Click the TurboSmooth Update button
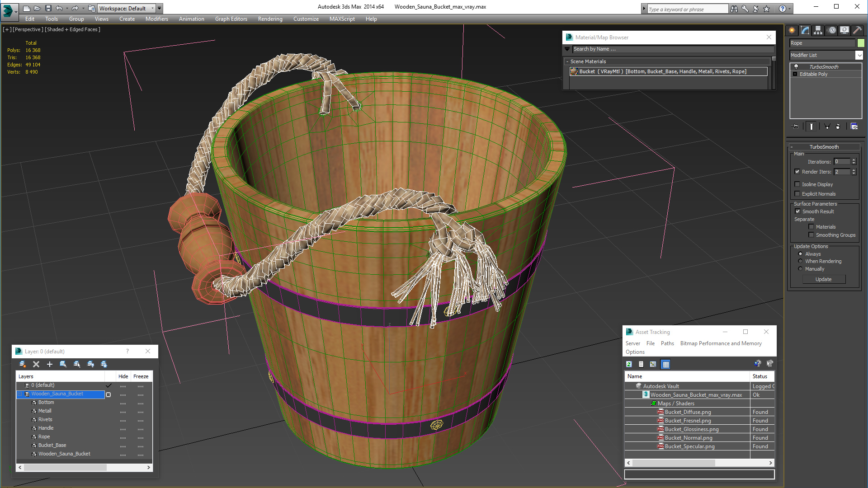The width and height of the screenshot is (868, 488). point(823,279)
